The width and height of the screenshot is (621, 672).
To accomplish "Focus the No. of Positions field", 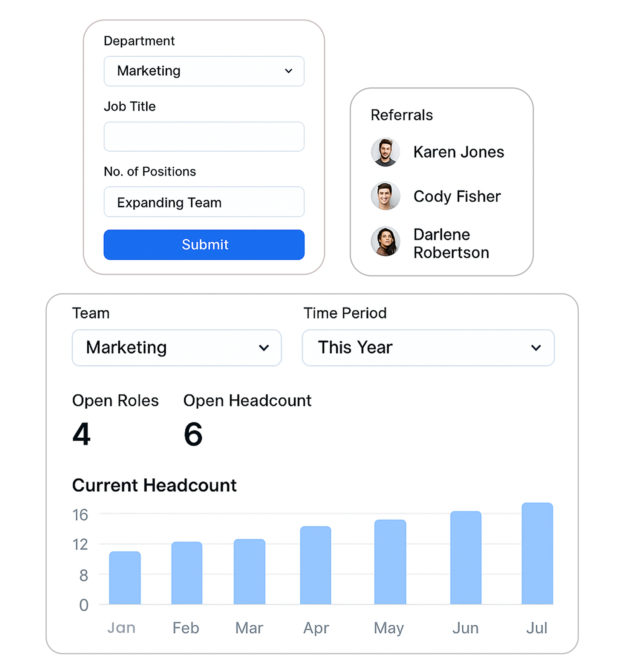I will tap(204, 202).
